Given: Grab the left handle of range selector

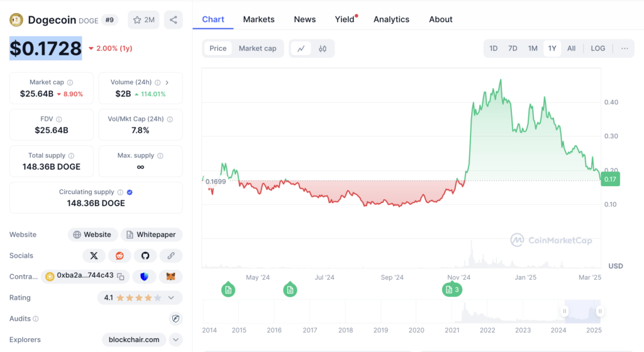Looking at the screenshot, I should [565, 311].
